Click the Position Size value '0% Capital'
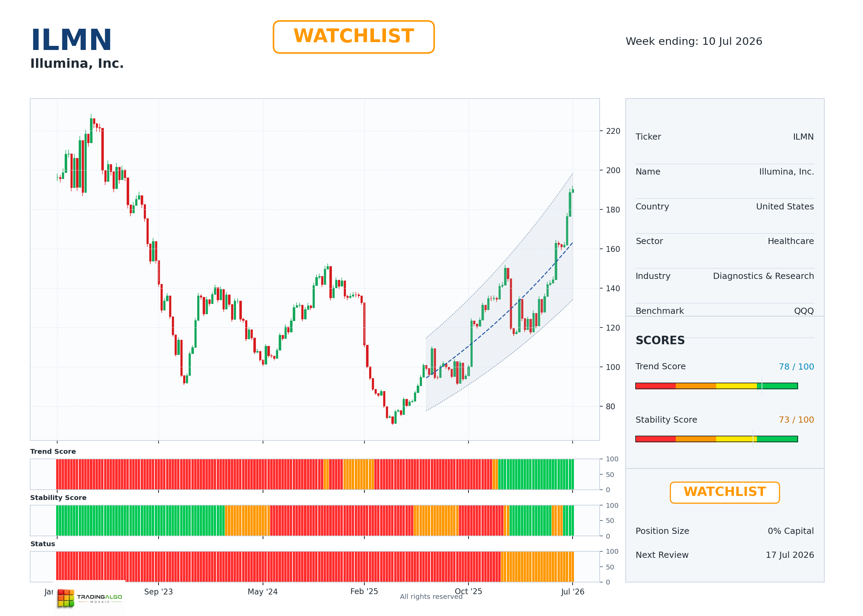 (x=790, y=531)
